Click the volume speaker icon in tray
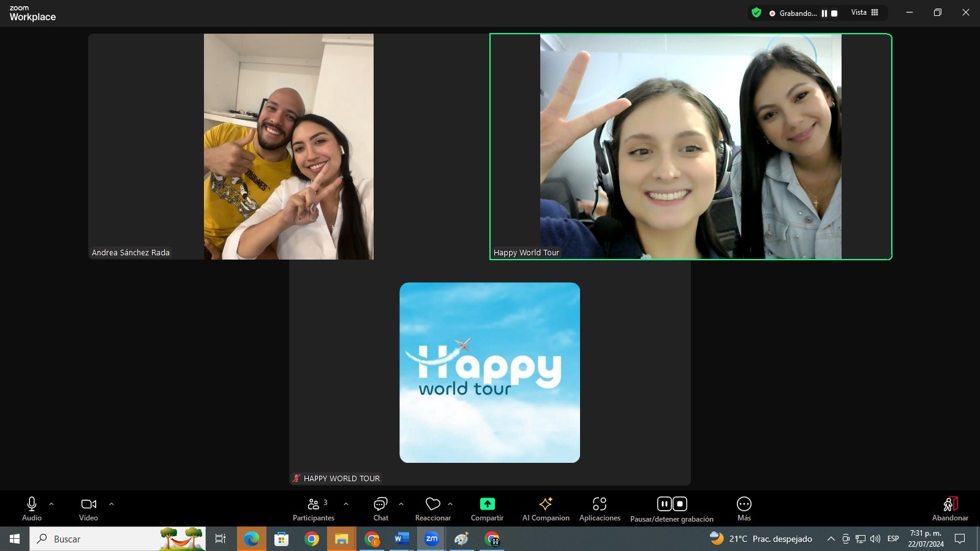 [875, 539]
